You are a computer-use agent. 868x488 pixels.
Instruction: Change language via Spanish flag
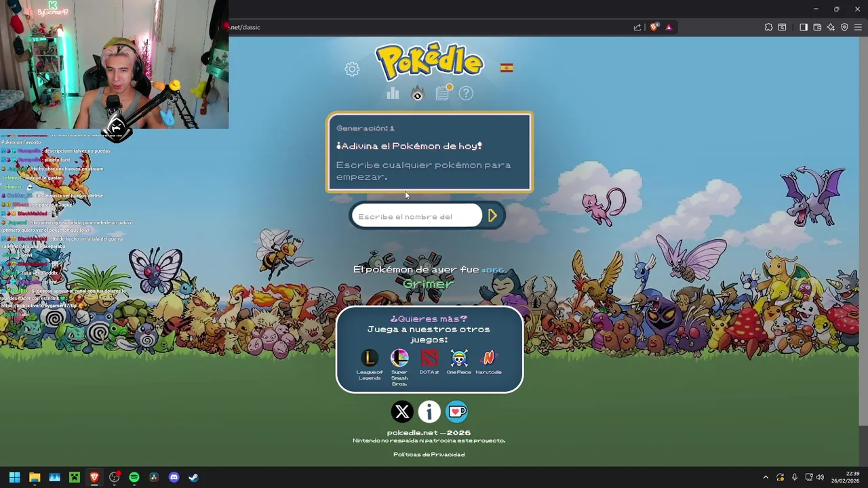507,68
